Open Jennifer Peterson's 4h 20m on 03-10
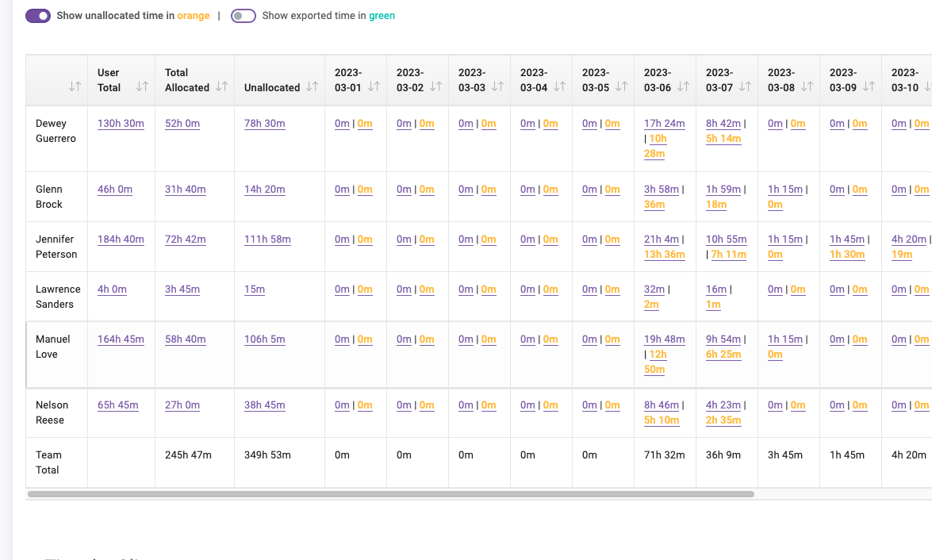This screenshot has width=932, height=560. click(x=909, y=240)
